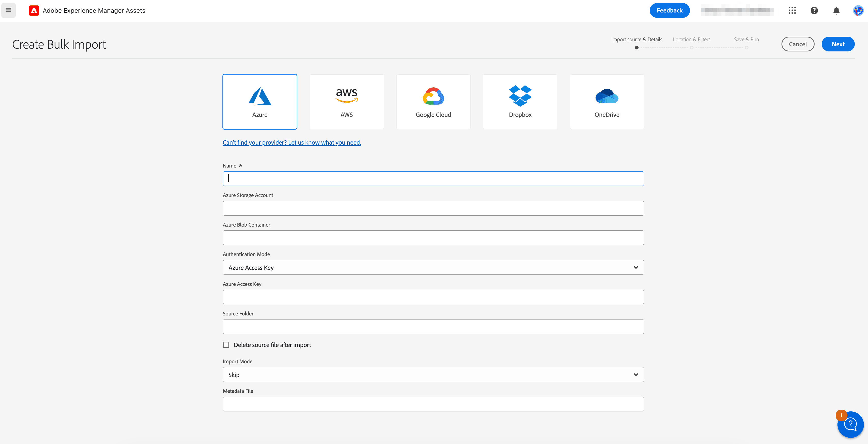Click the Next button
Screen dimensions: 868x444
click(x=838, y=44)
